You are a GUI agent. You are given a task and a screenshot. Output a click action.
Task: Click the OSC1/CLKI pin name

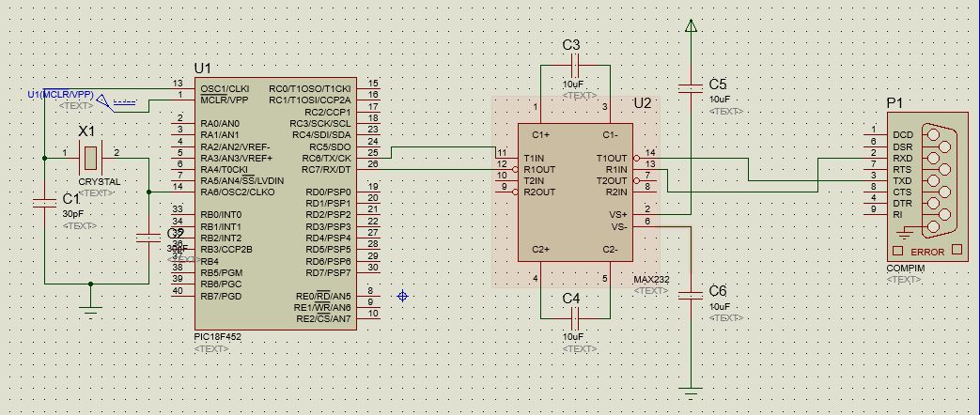click(x=225, y=89)
